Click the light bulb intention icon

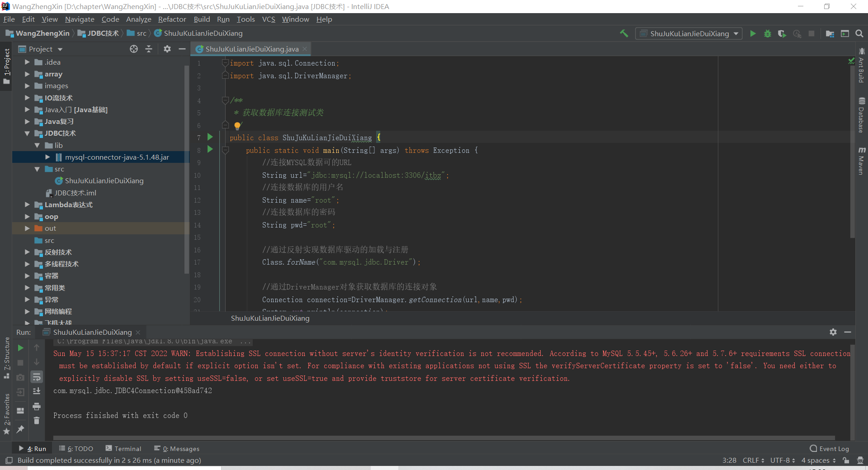pyautogui.click(x=237, y=126)
